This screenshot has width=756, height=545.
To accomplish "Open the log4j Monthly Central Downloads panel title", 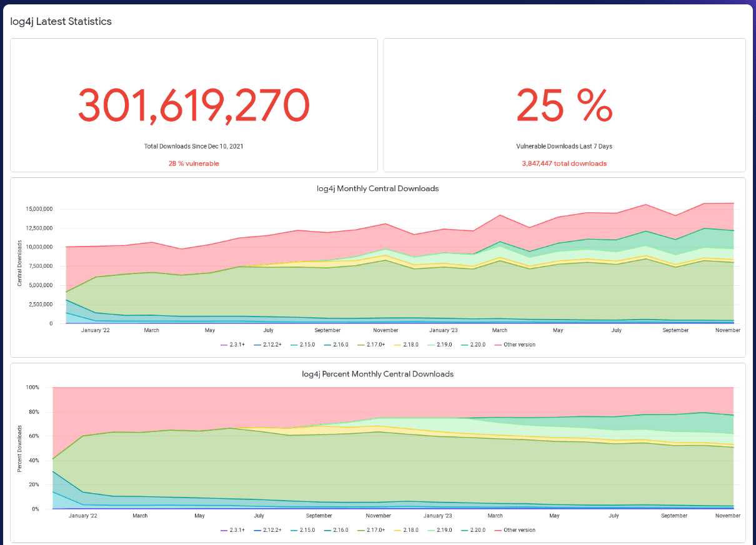I will (377, 188).
